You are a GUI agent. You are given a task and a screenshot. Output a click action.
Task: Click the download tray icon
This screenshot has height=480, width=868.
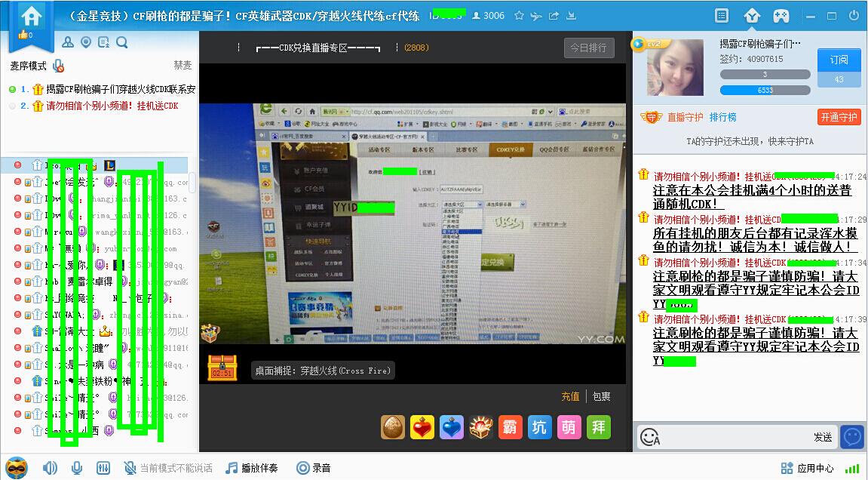click(572, 16)
